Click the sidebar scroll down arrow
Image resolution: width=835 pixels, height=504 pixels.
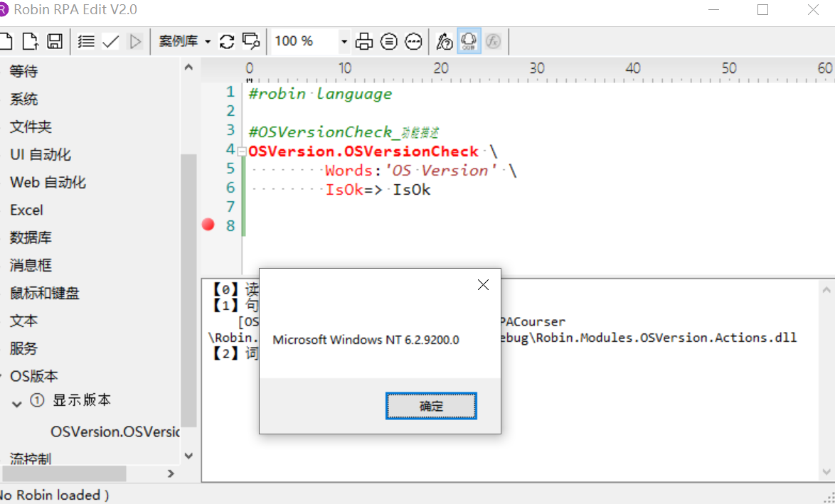pos(188,456)
